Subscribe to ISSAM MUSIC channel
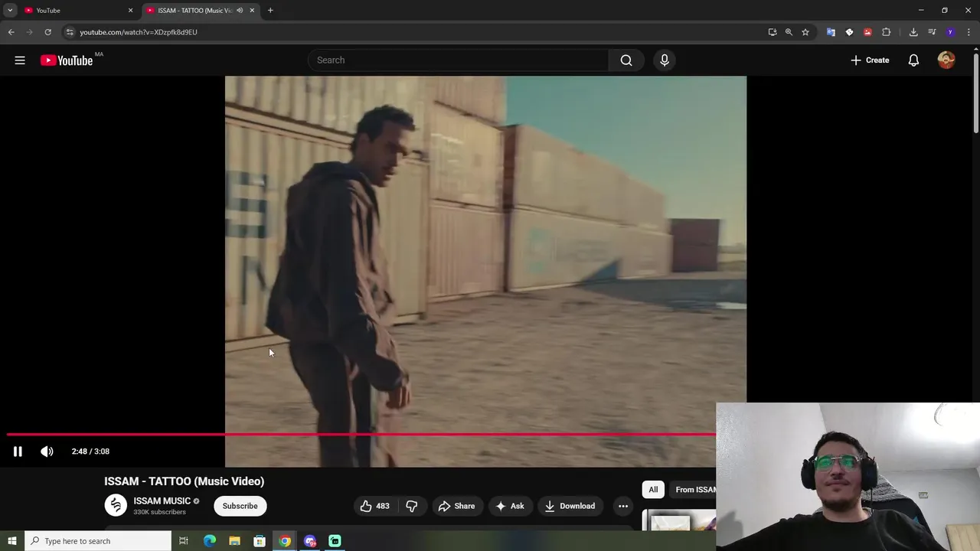980x551 pixels. coord(240,506)
